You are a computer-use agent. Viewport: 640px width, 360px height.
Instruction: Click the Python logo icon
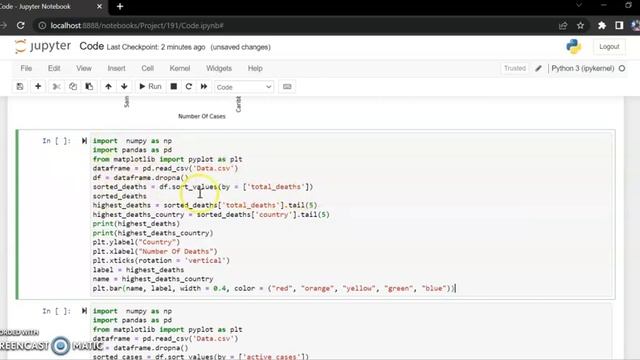(x=573, y=47)
